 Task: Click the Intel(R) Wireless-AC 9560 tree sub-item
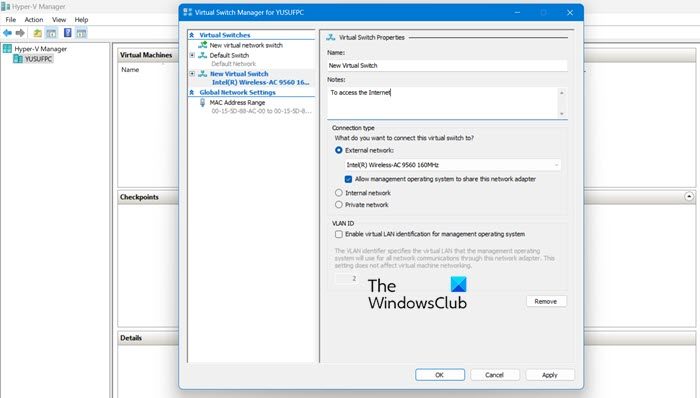coord(261,83)
